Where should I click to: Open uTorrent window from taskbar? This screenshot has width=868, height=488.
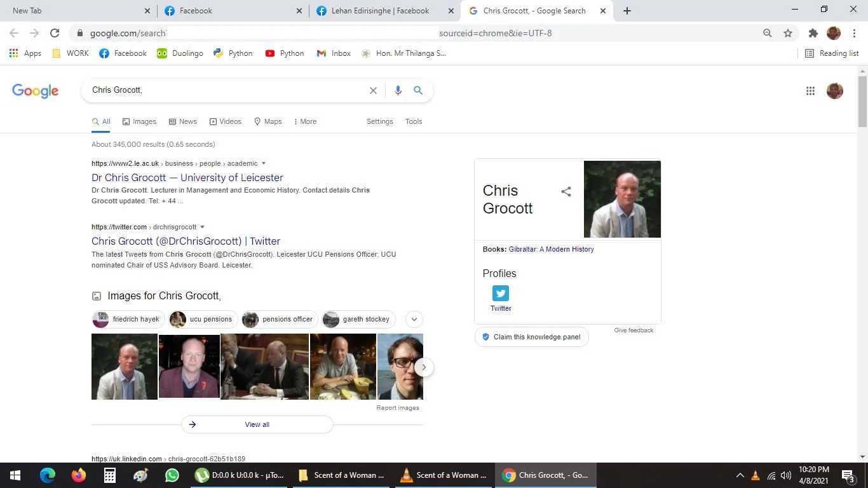pyautogui.click(x=240, y=475)
